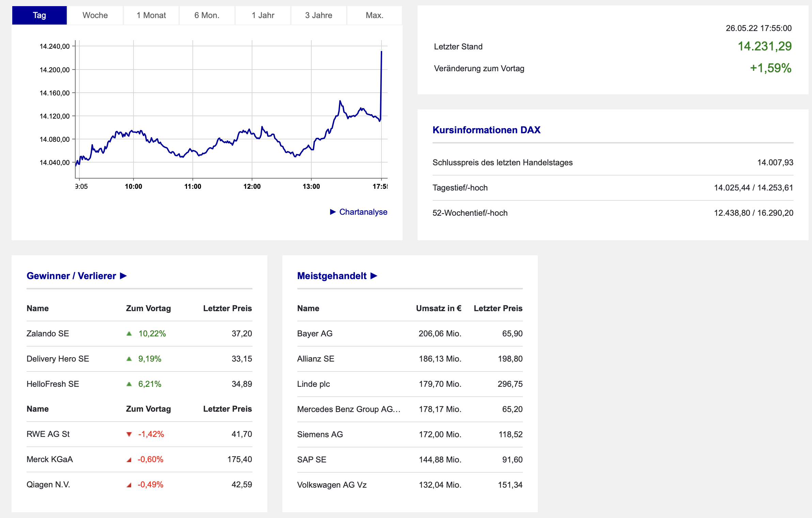Open the Meistgehandelt list link
812x518 pixels.
331,276
